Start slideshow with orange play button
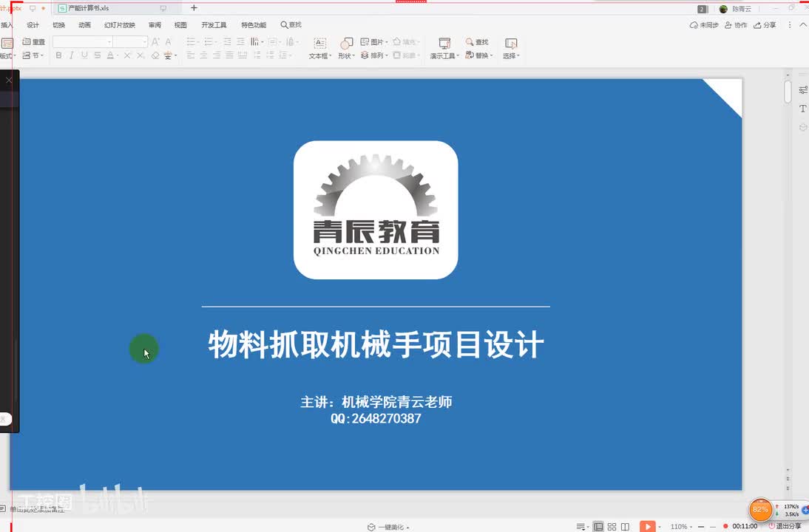The height and width of the screenshot is (532, 809). click(647, 526)
